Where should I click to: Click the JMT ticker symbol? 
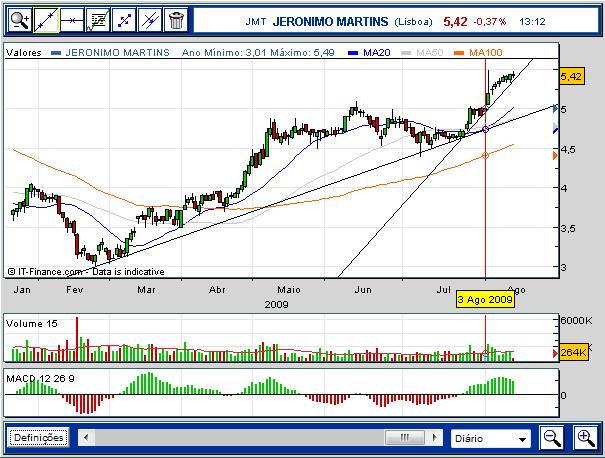click(256, 22)
